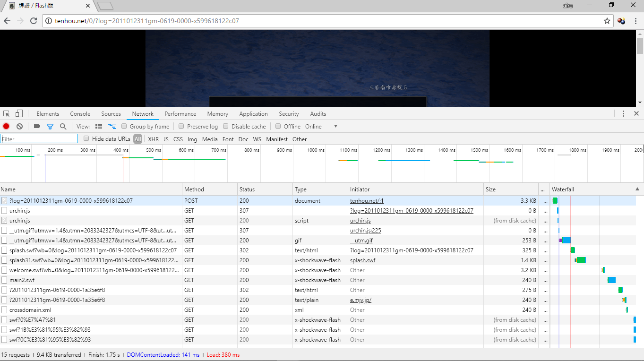This screenshot has height=361, width=644.
Task: Open the Online throttling dropdown
Action: tap(335, 127)
